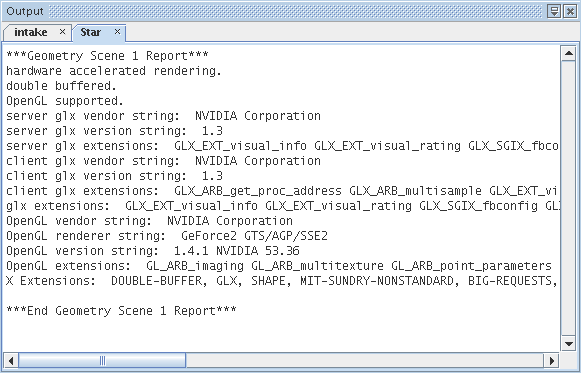The image size is (581, 373).
Task: Click the empty horizontal scrollbar track
Action: point(365,360)
